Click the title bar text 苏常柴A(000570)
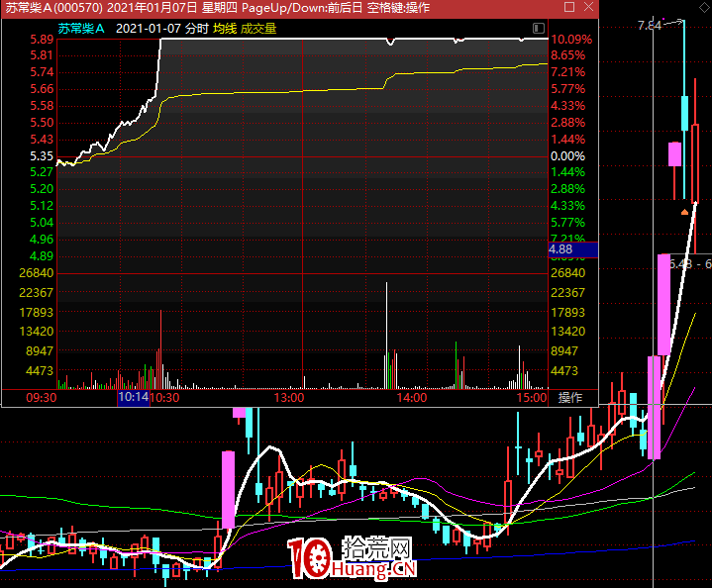Image resolution: width=712 pixels, height=588 pixels. (x=54, y=8)
